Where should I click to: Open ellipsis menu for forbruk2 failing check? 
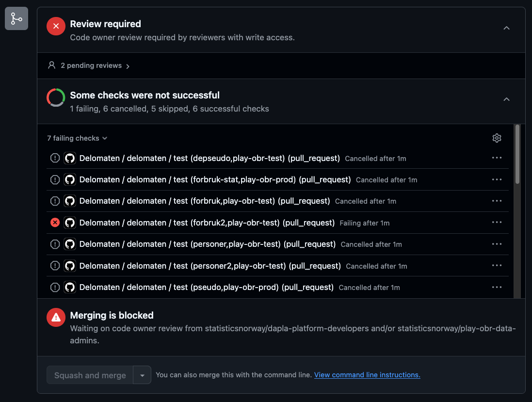point(497,223)
